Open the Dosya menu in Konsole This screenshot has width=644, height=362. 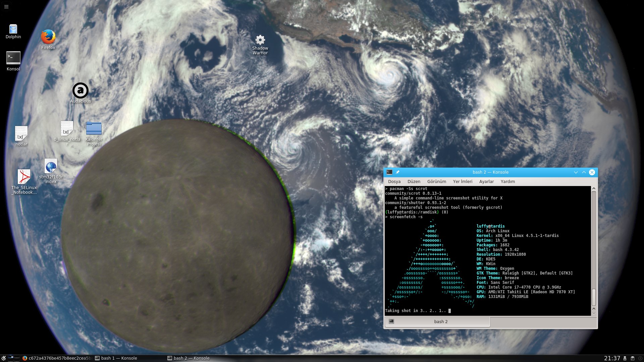click(x=394, y=181)
